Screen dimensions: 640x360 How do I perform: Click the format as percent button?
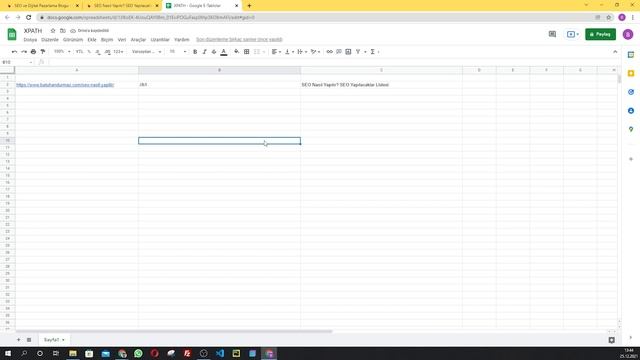tap(89, 52)
